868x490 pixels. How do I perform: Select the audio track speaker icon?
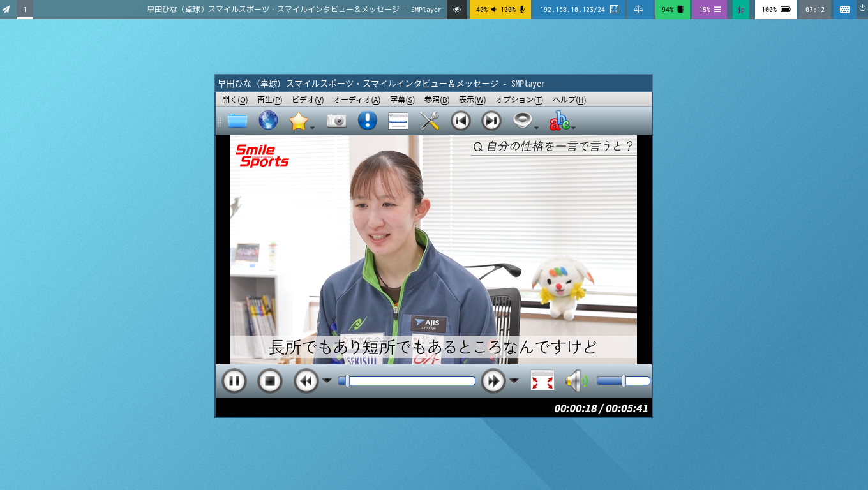(523, 121)
